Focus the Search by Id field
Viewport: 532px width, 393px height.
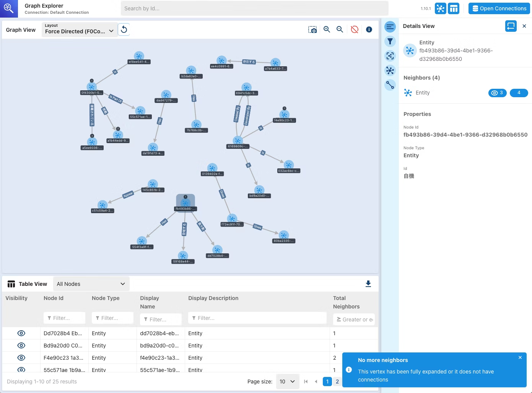(254, 8)
